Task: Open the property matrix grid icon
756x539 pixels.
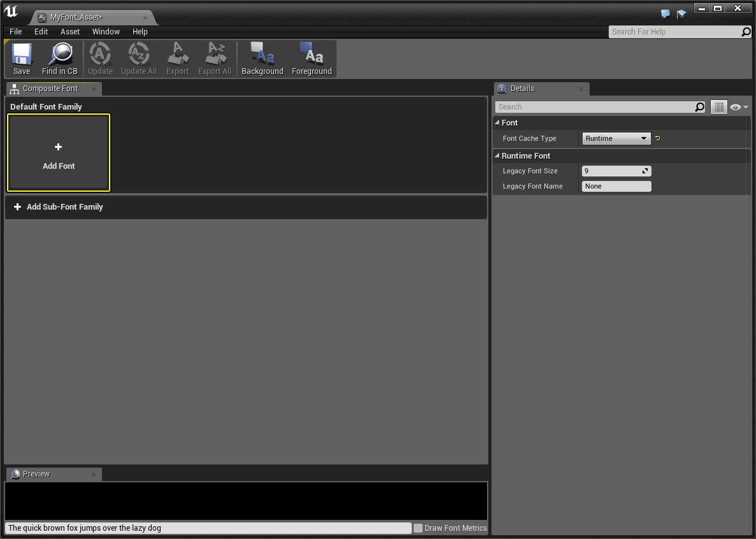Action: tap(719, 107)
